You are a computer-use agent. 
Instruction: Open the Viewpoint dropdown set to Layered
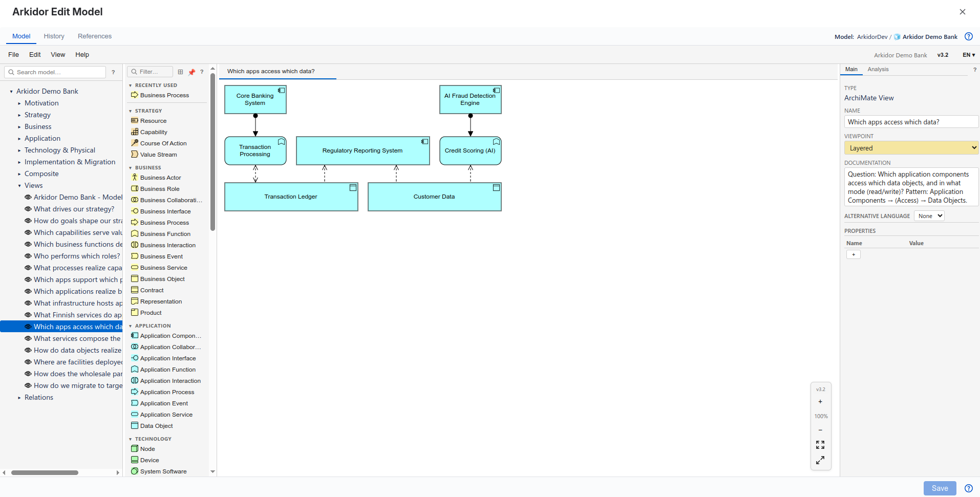click(x=911, y=148)
